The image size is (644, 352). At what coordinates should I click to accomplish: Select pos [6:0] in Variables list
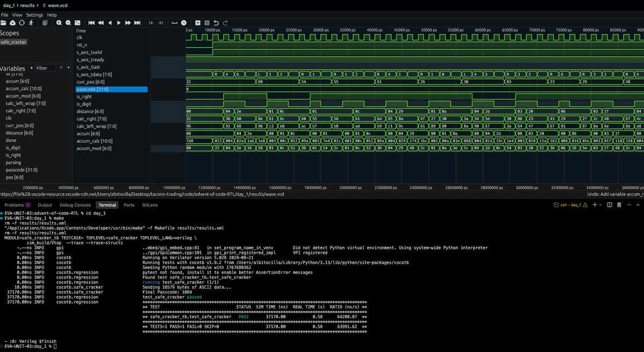[16, 177]
